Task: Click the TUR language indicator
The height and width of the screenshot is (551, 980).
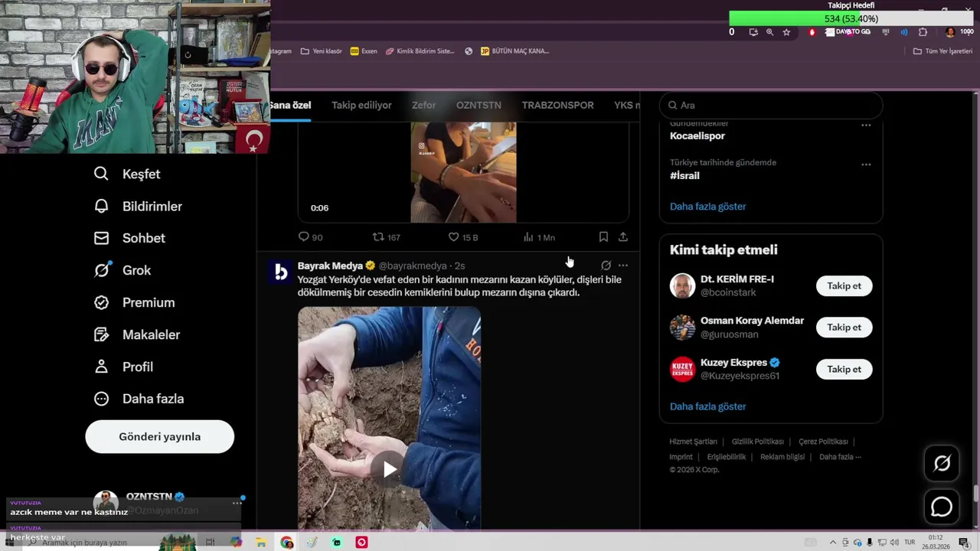Action: [x=910, y=543]
